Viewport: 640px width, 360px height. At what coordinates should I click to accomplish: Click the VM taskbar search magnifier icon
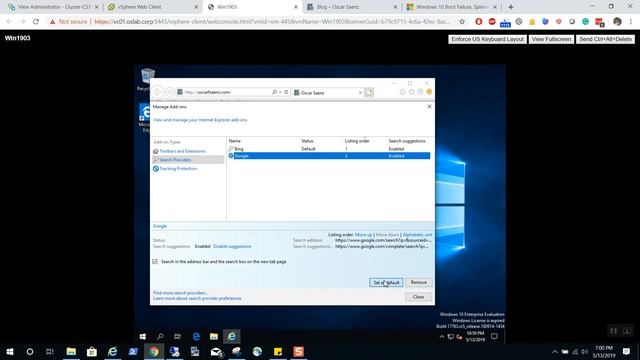pyautogui.click(x=160, y=336)
